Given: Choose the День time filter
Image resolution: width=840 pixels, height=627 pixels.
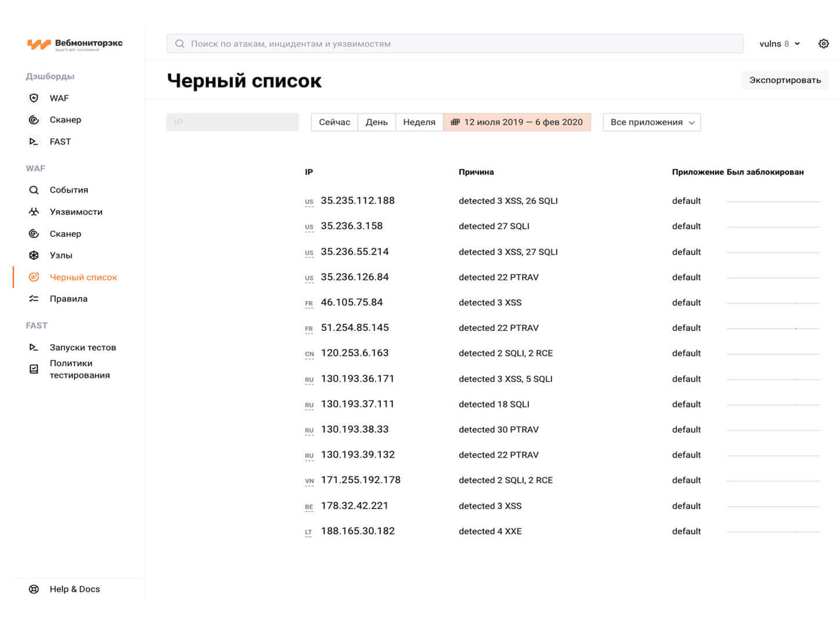Looking at the screenshot, I should coord(376,122).
